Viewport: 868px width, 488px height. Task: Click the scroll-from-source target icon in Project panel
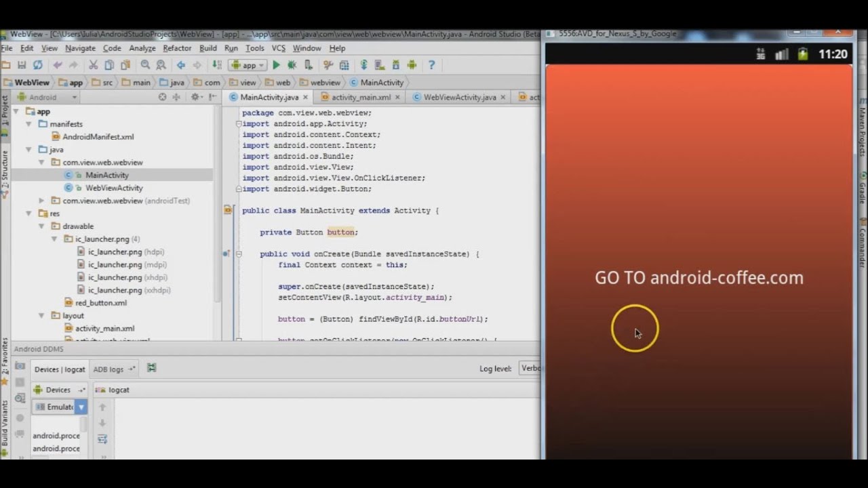click(162, 97)
